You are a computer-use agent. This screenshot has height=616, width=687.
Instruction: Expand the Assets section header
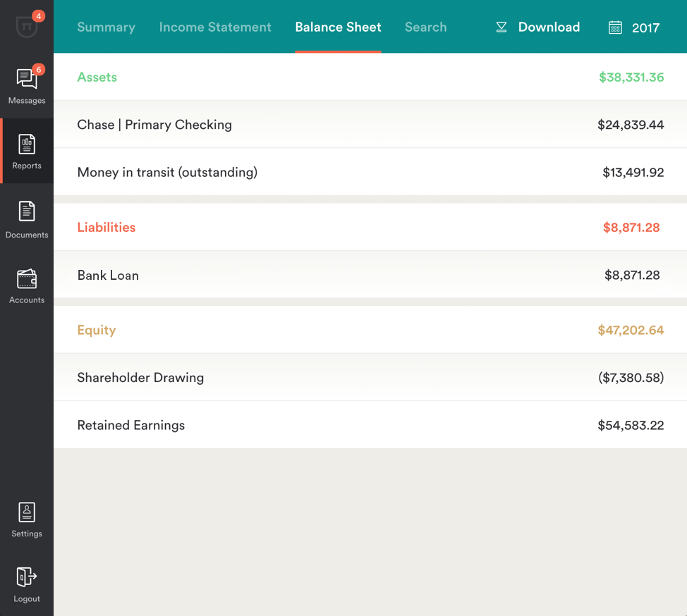97,78
